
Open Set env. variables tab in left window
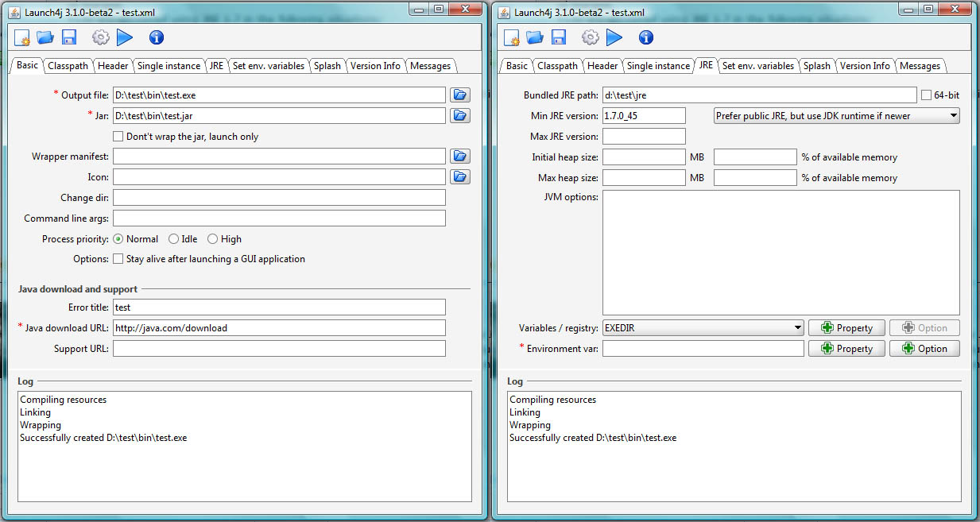(269, 66)
